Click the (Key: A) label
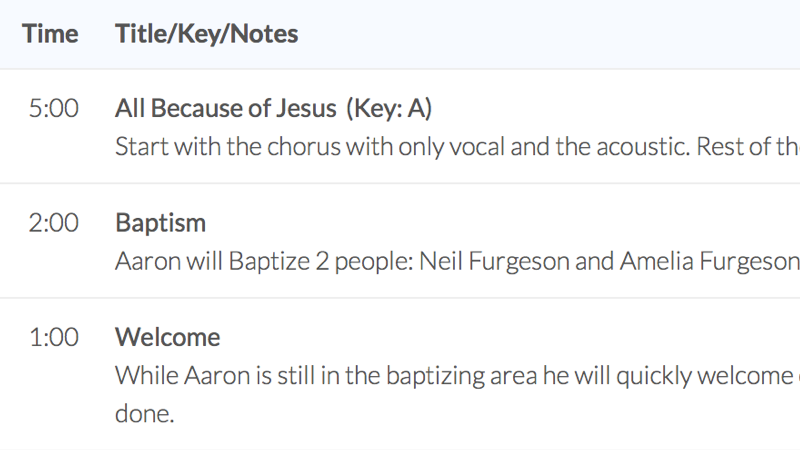Viewport: 800px width, 450px height. (389, 108)
